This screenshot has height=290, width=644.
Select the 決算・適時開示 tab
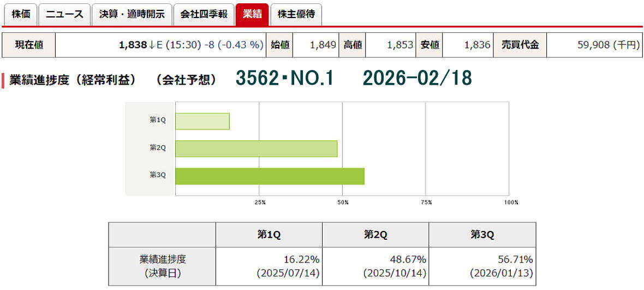(x=132, y=15)
